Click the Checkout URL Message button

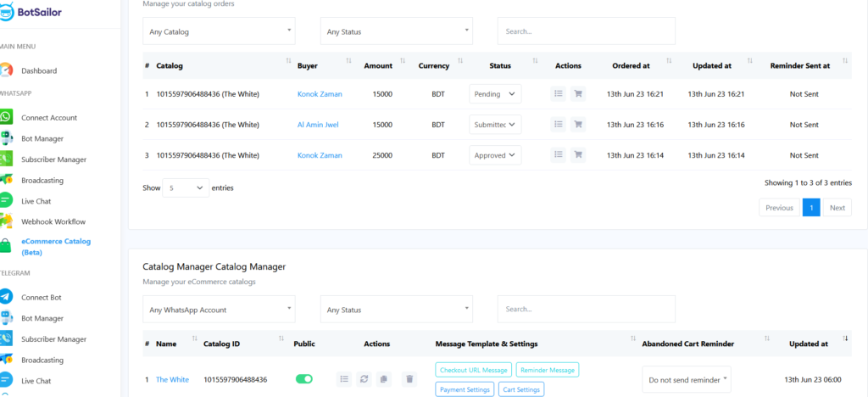[x=474, y=370]
